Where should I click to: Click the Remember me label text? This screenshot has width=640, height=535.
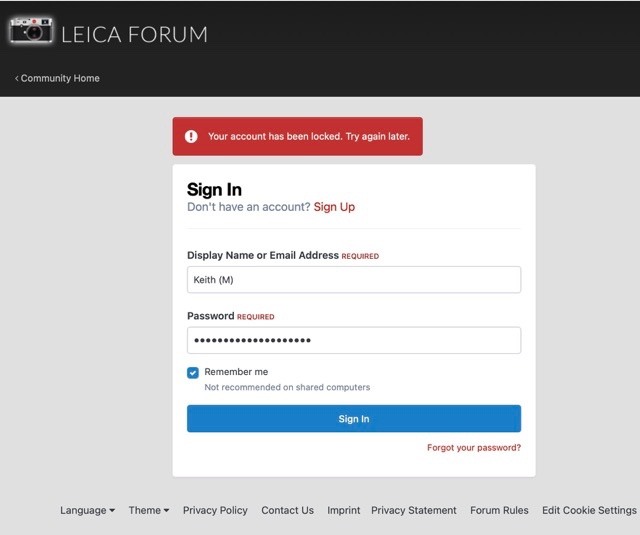coord(236,372)
